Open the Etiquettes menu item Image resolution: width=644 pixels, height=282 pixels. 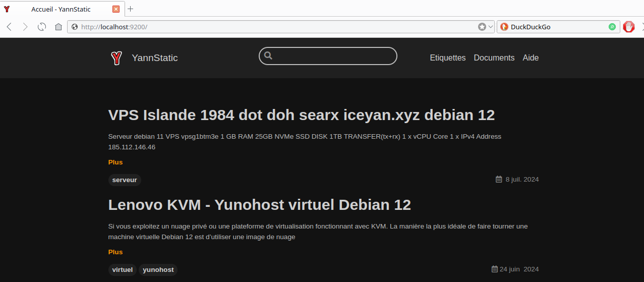coord(447,58)
